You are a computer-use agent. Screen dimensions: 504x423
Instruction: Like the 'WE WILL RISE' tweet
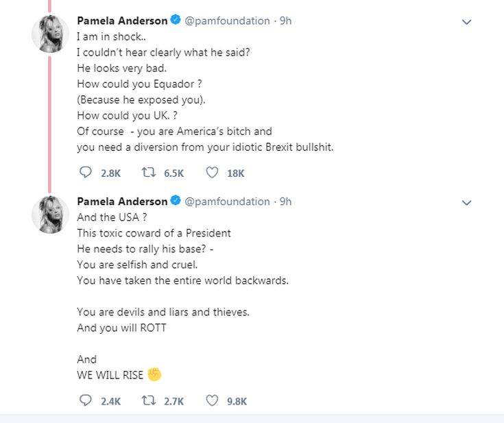pyautogui.click(x=212, y=400)
